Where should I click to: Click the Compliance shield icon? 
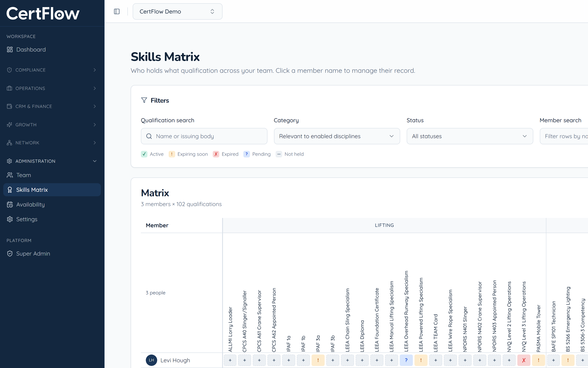[9, 70]
